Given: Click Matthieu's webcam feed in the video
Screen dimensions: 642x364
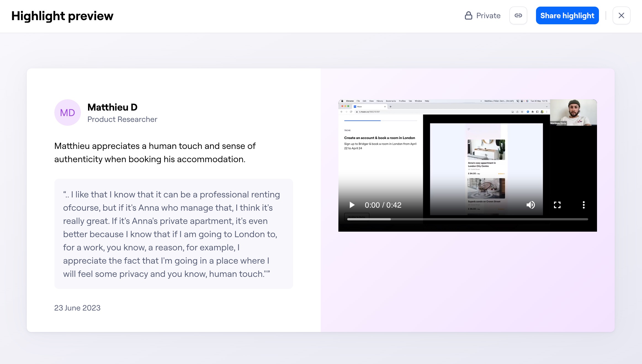Looking at the screenshot, I should (573, 112).
